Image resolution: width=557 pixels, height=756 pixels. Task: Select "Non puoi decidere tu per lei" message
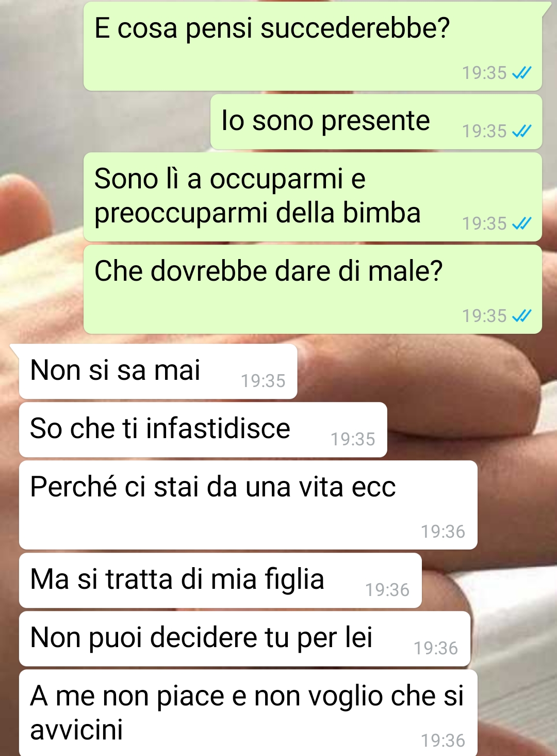[x=244, y=639]
